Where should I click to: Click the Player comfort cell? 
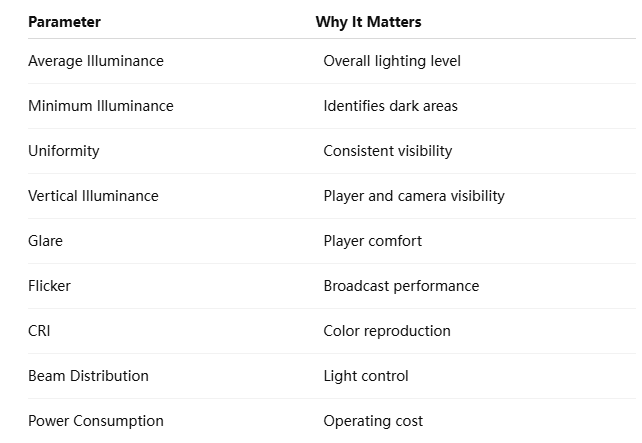(373, 241)
